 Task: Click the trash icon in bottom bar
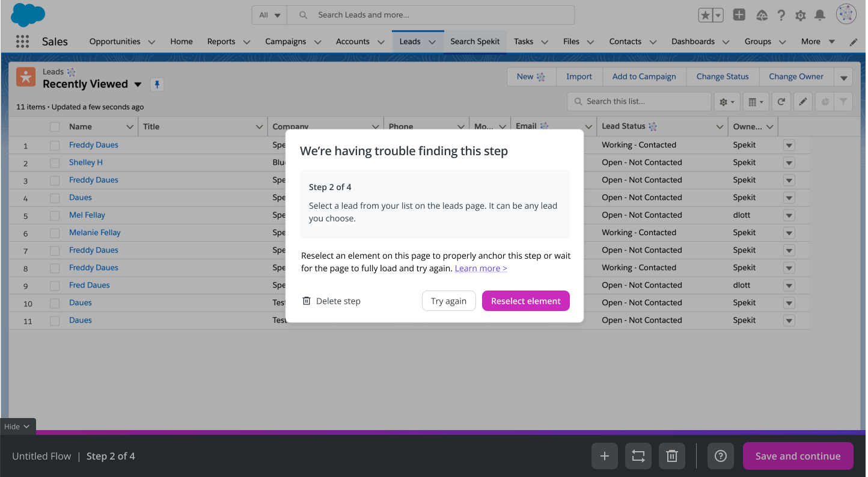672,457
